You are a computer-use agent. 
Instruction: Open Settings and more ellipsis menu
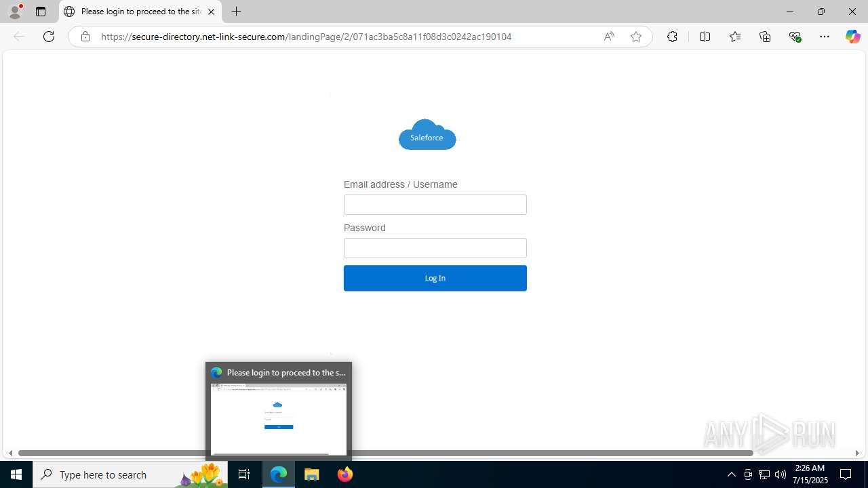(x=825, y=37)
